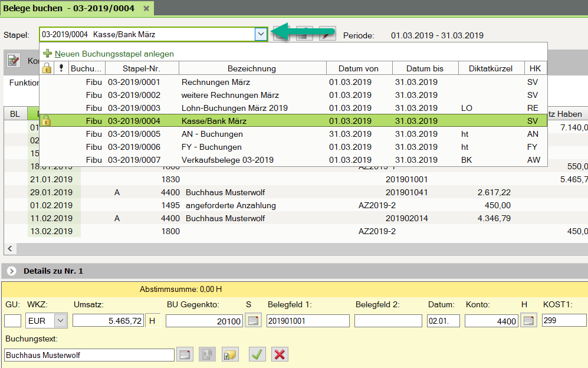Screen dimensions: 588x368
Task: Click the Umsatz field with 5.465,72
Action: click(109, 321)
